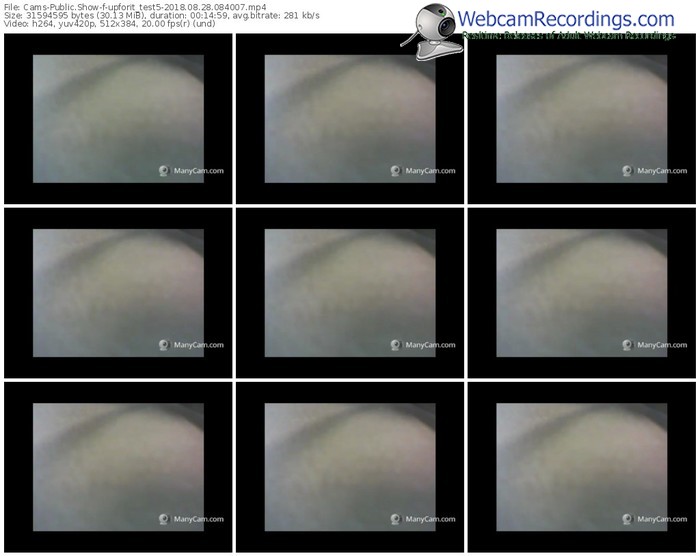
Task: Click ManyCam icon in bottom-right thumbnail
Action: click(628, 519)
